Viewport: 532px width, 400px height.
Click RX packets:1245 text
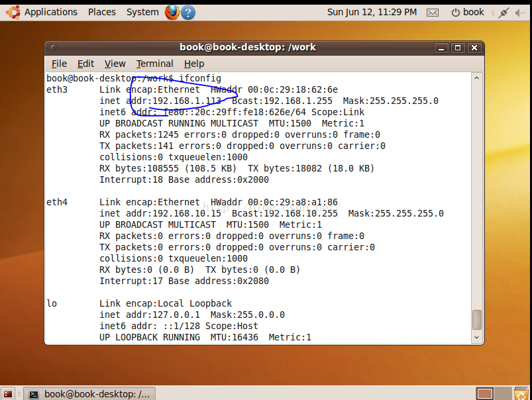139,134
